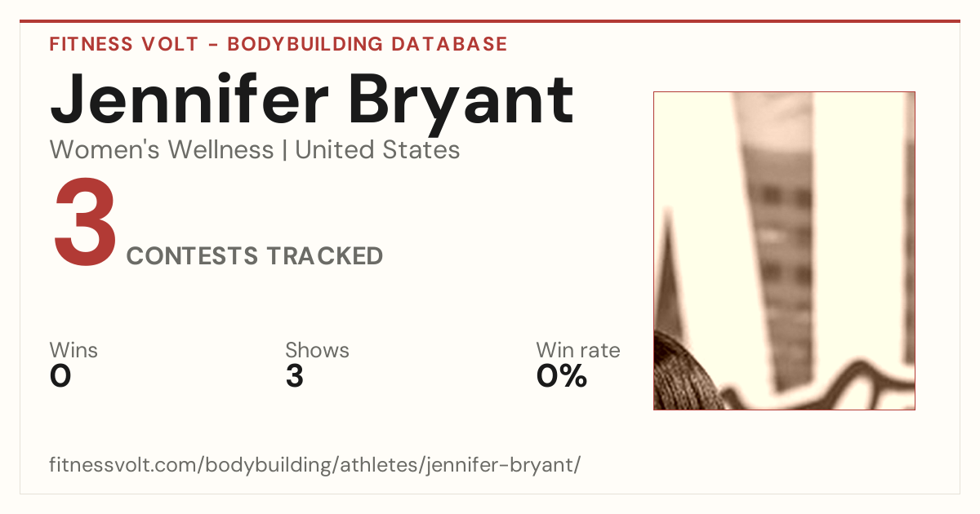Select the 0% win rate value
Screen dimensions: 980x514
point(561,376)
